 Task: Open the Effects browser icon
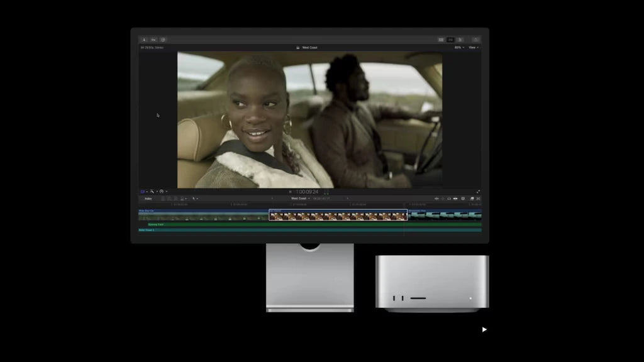(x=471, y=199)
